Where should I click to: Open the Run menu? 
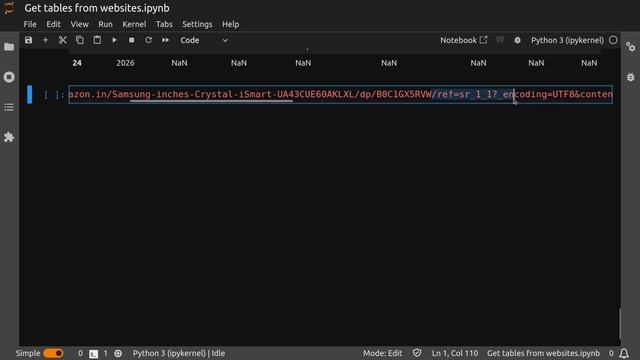(x=105, y=24)
